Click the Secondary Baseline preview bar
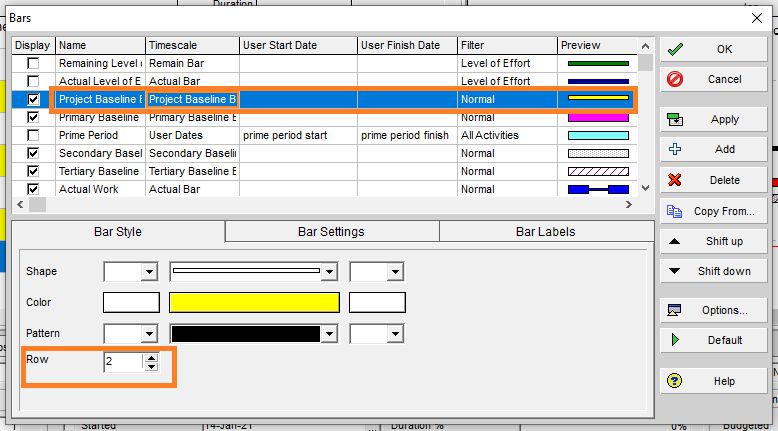Screen dimensions: 778x431 tap(598, 153)
